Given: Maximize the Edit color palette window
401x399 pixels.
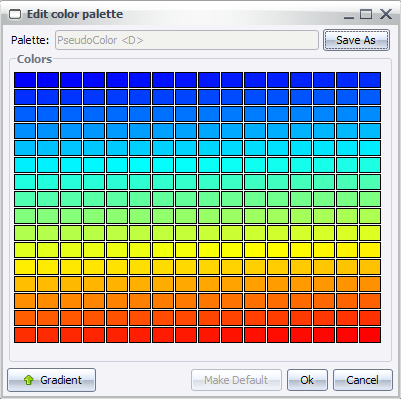Looking at the screenshot, I should click(366, 14).
